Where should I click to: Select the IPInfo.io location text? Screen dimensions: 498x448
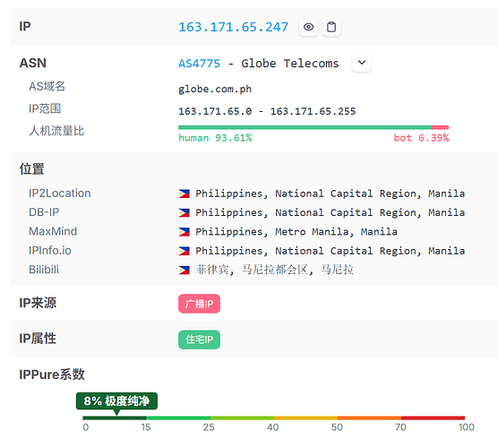pos(330,251)
